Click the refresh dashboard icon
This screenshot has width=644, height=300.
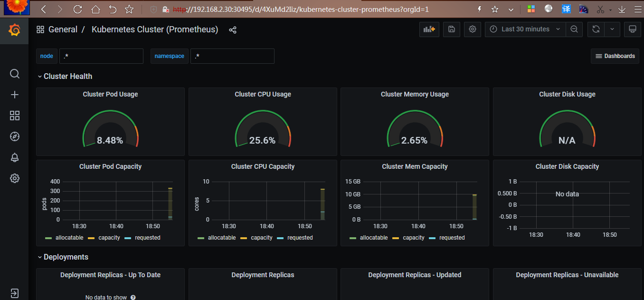596,29
